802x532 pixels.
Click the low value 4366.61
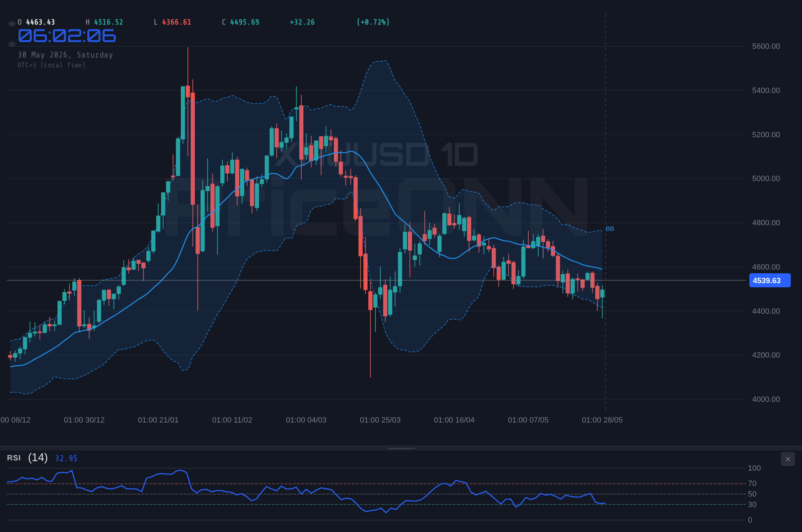click(x=176, y=22)
